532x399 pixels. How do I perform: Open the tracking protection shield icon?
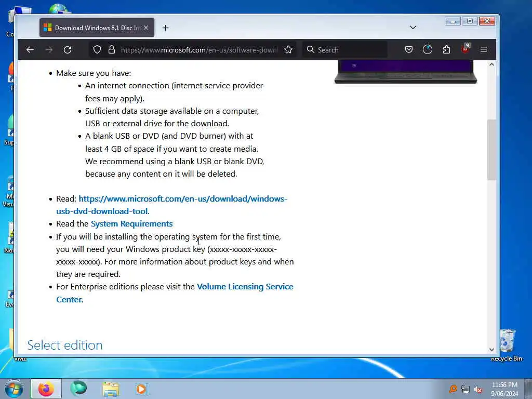[x=97, y=50]
